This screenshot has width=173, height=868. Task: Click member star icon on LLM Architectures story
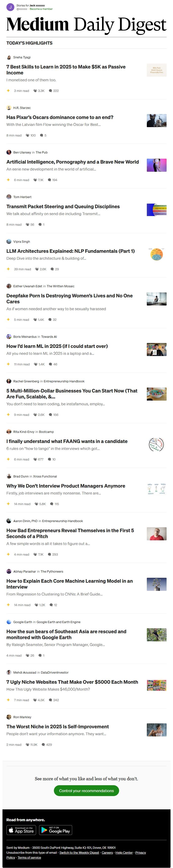pyautogui.click(x=8, y=269)
